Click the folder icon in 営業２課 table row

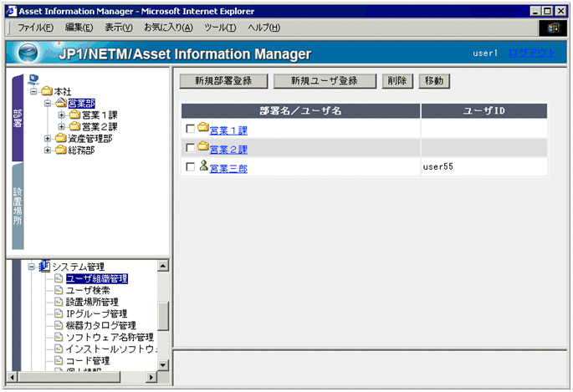click(203, 146)
